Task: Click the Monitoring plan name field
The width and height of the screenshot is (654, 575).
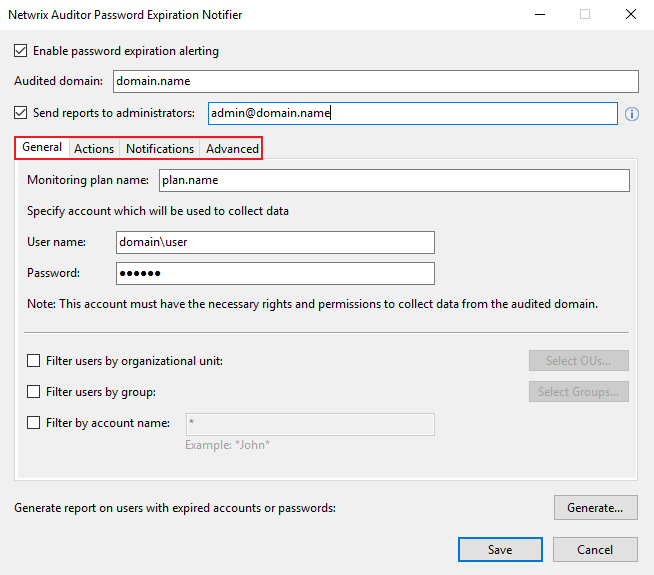Action: (394, 180)
